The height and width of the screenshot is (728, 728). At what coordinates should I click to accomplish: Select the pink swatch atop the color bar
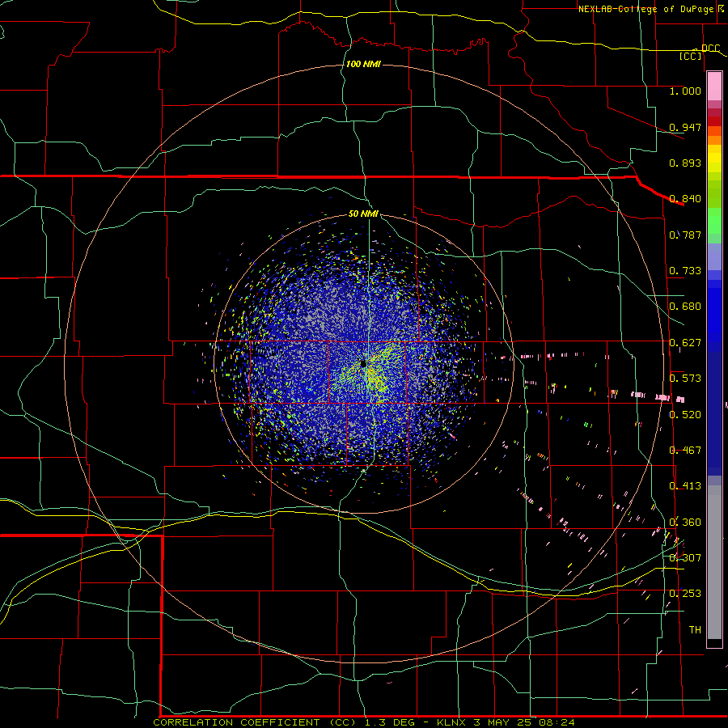714,87
